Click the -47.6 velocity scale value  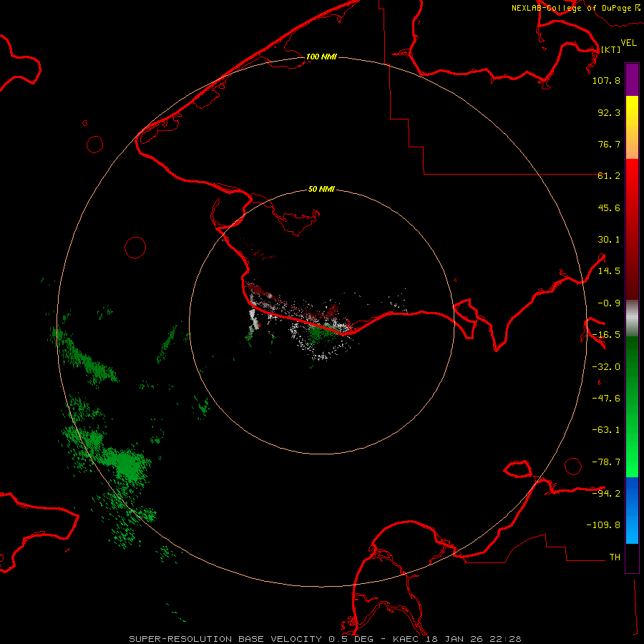tap(606, 399)
